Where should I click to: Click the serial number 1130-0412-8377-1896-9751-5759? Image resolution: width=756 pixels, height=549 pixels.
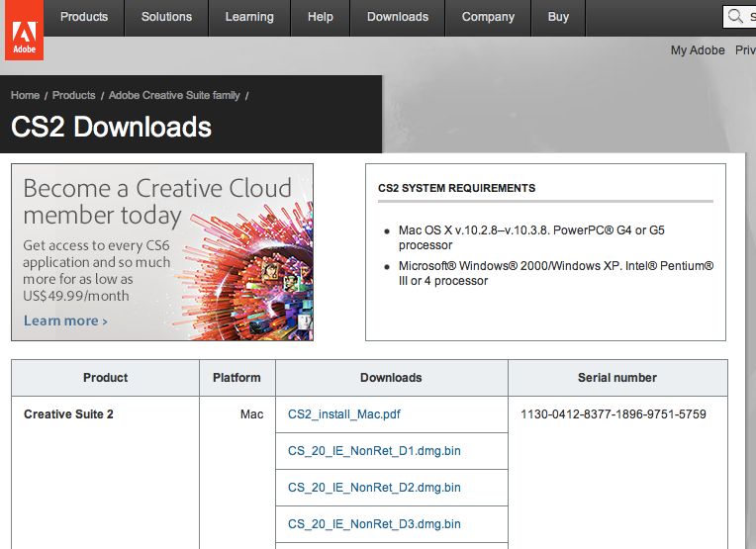click(x=614, y=414)
